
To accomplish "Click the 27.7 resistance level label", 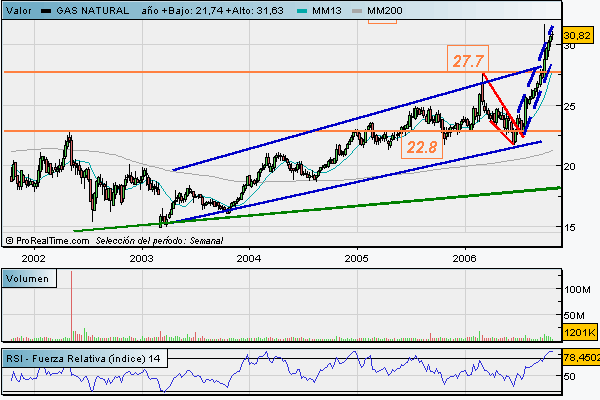I will coord(468,61).
